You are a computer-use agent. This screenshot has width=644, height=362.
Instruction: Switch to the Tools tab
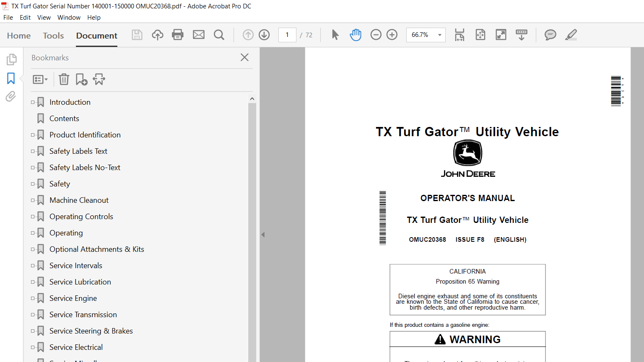click(x=53, y=36)
